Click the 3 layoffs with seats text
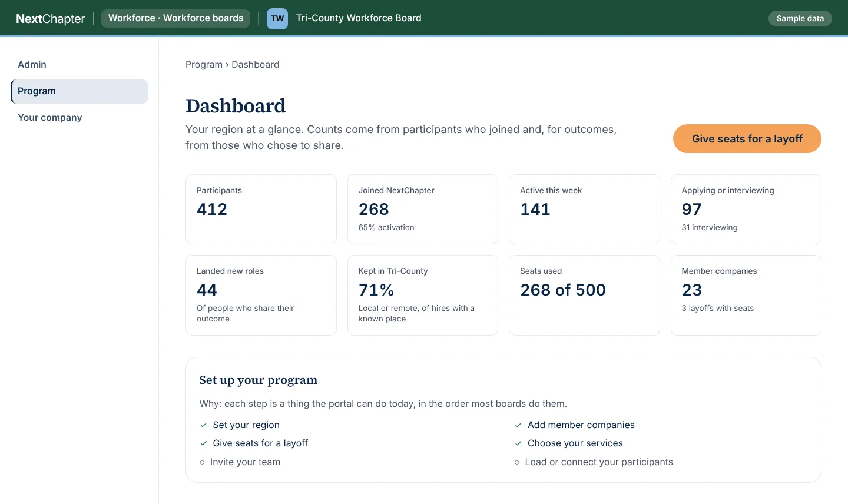This screenshot has width=848, height=504. [x=718, y=309]
